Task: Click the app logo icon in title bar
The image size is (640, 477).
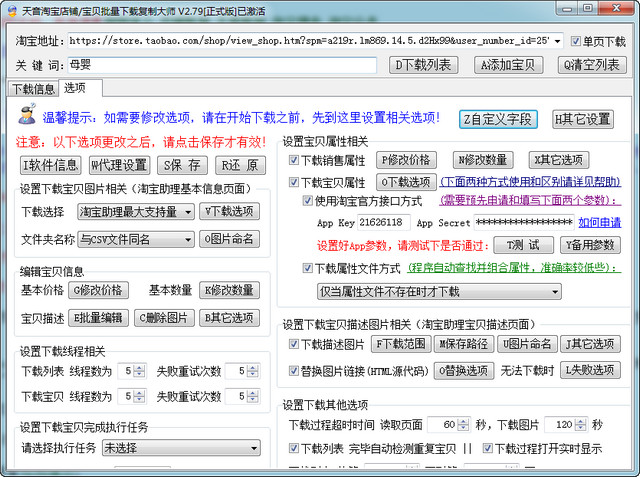Action: pyautogui.click(x=11, y=10)
